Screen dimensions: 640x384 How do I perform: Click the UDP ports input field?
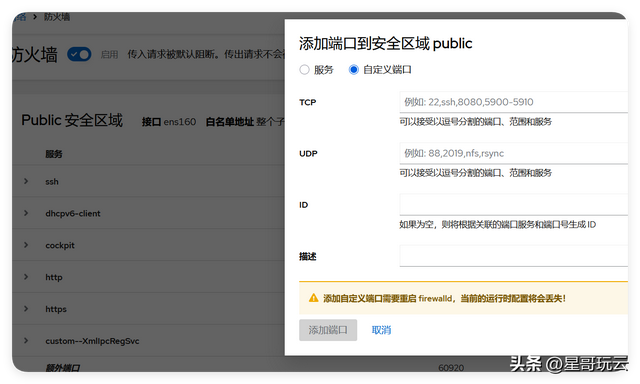[x=513, y=153]
